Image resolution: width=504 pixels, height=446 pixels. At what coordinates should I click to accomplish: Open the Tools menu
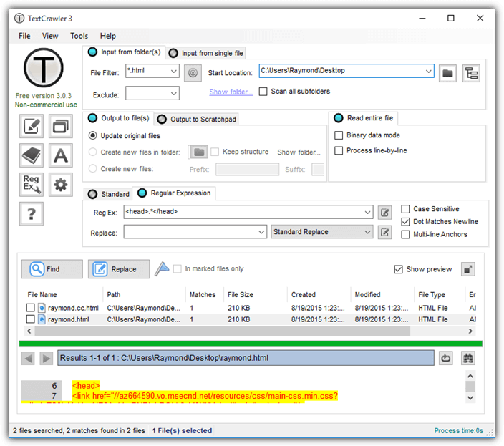(x=79, y=36)
